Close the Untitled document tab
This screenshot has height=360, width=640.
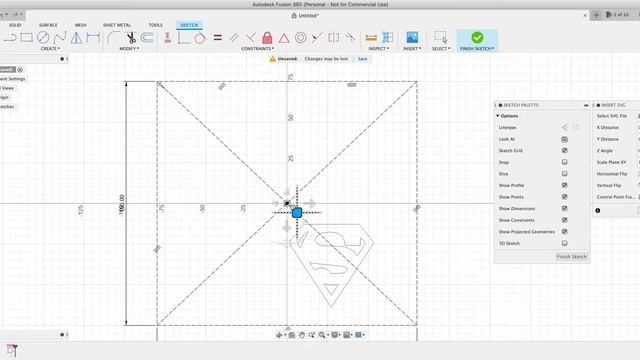584,16
